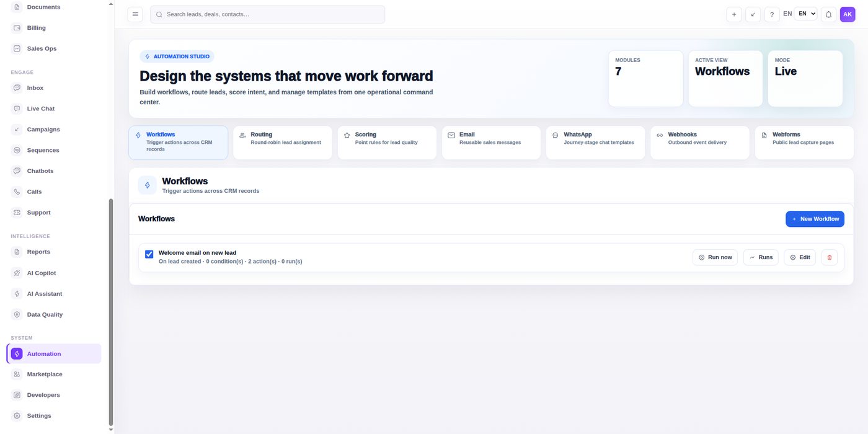Delete the Welcome email workflow trash icon
The height and width of the screenshot is (434, 868).
830,257
